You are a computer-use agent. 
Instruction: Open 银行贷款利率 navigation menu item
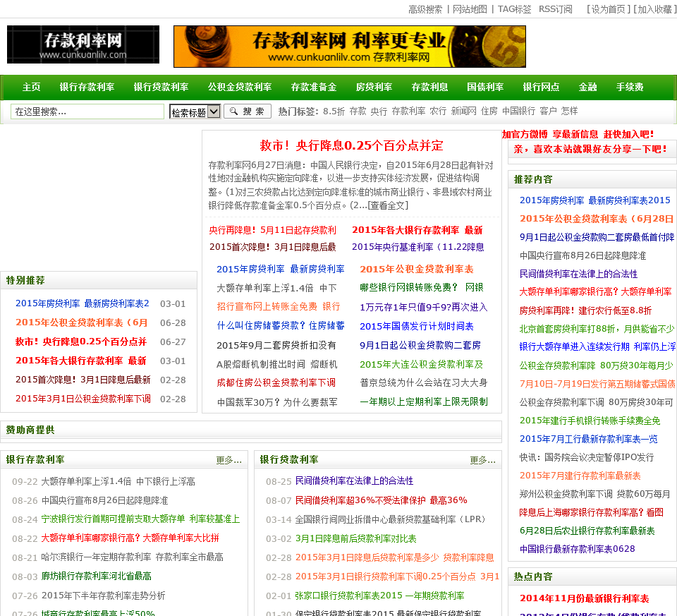click(161, 87)
